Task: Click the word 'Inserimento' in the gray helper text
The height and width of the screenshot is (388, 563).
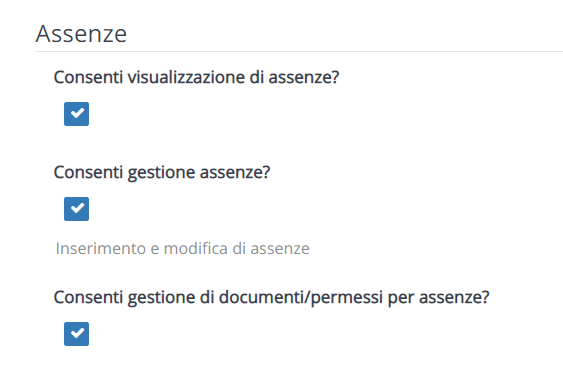Action: pyautogui.click(x=101, y=248)
